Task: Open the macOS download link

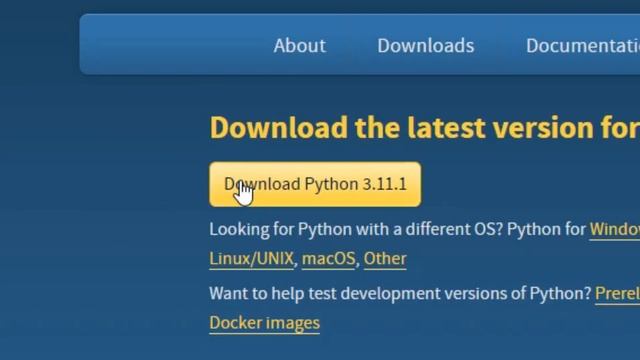Action: (x=329, y=259)
